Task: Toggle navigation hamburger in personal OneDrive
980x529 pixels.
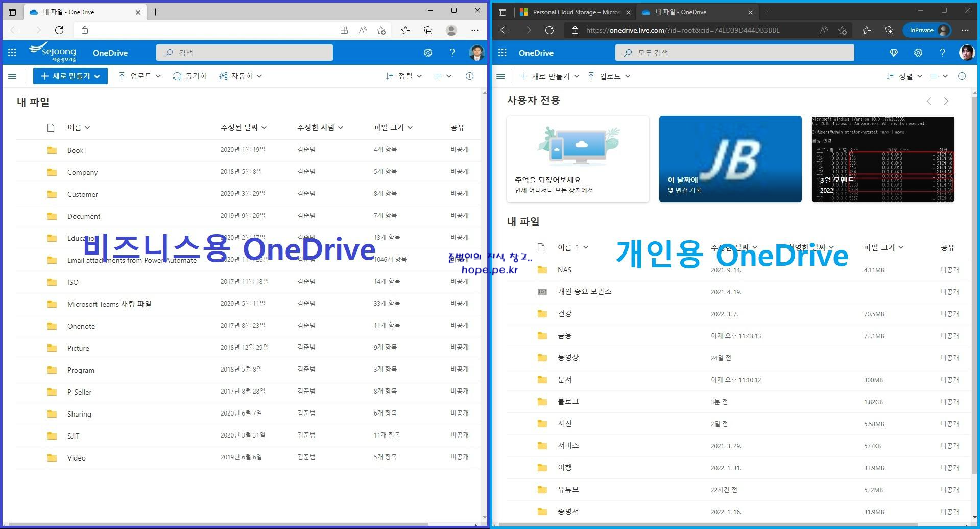Action: [x=501, y=76]
